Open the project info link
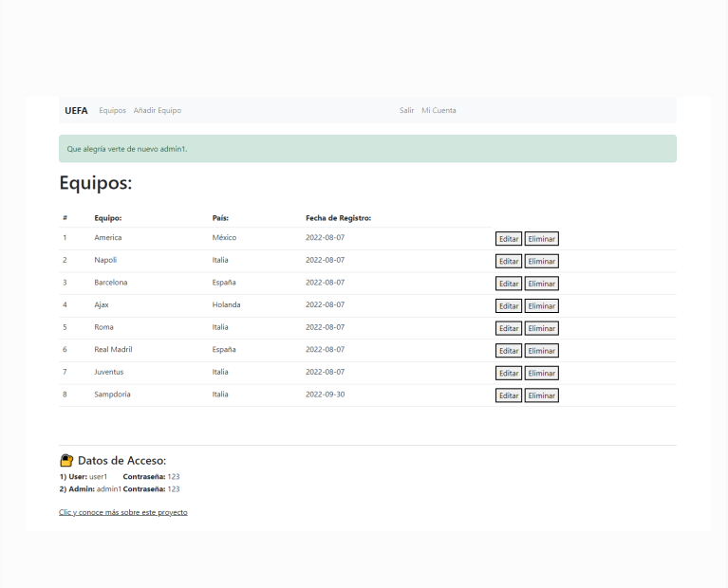This screenshot has height=588, width=728. coord(122,512)
